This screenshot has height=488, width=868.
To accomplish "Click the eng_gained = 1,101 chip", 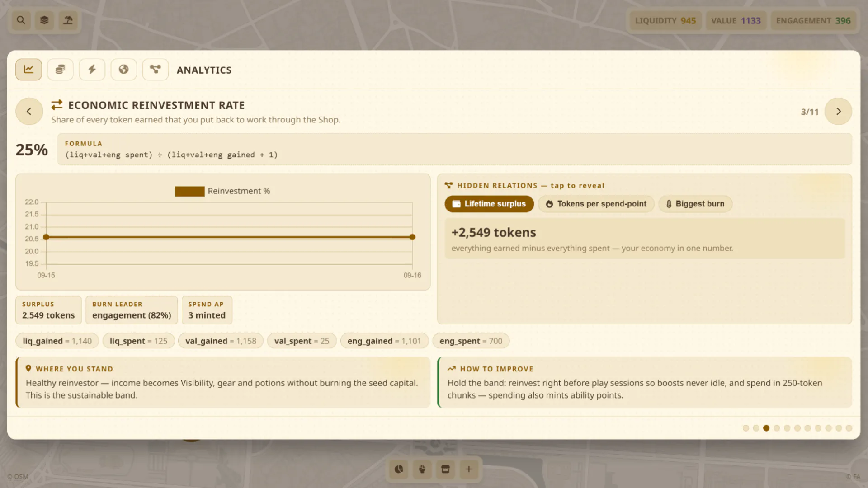I will tap(384, 341).
